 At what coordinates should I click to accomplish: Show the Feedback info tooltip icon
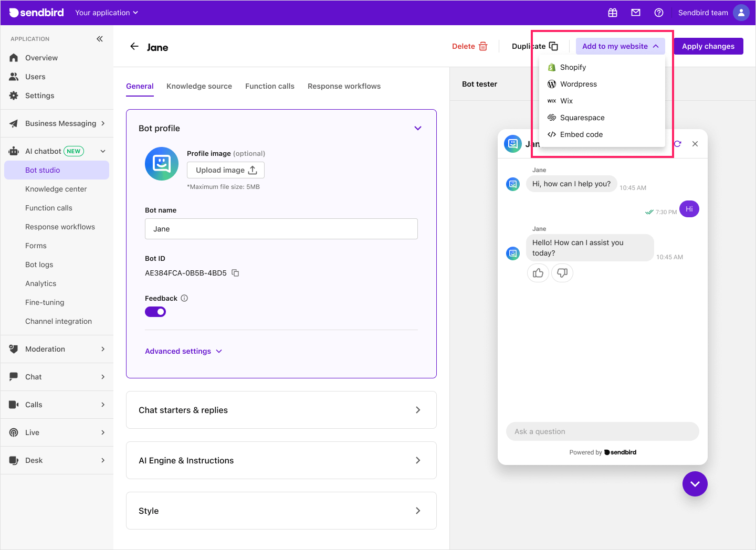[x=184, y=298]
